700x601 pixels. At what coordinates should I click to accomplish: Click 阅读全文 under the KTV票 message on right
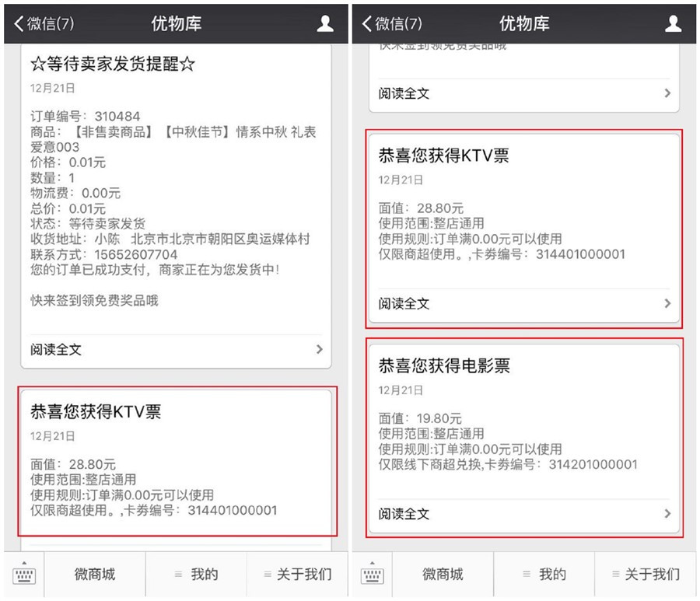[x=404, y=303]
